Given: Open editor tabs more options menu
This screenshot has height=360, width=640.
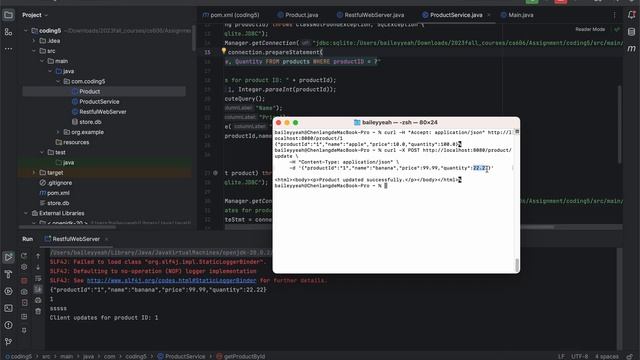Looking at the screenshot, I should pos(614,15).
